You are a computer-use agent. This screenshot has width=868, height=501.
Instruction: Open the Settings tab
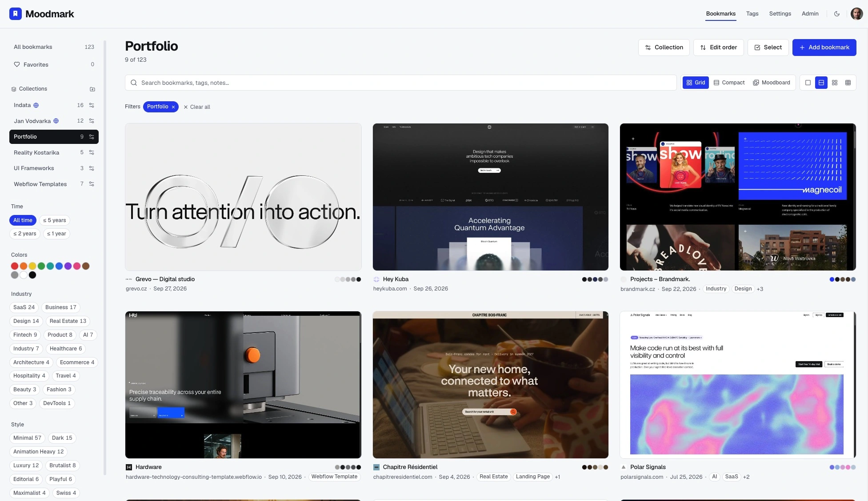780,14
